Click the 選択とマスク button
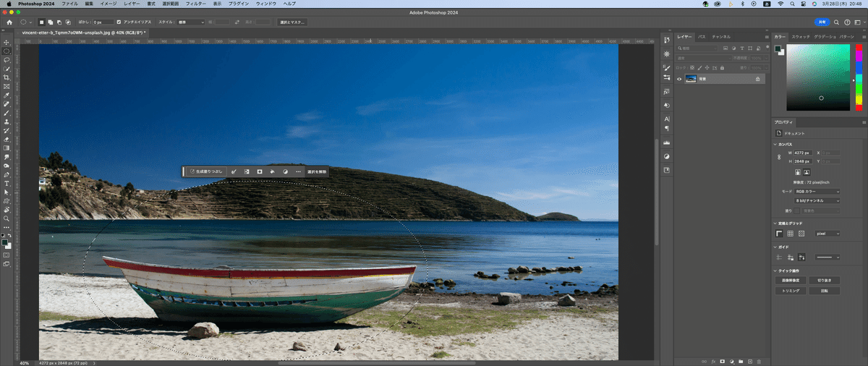The width and height of the screenshot is (868, 366). 292,22
